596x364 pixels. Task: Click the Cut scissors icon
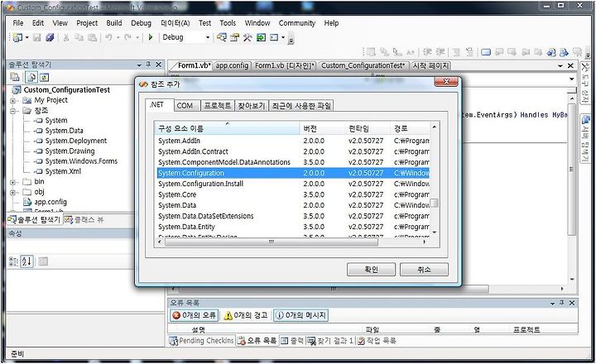(65, 37)
